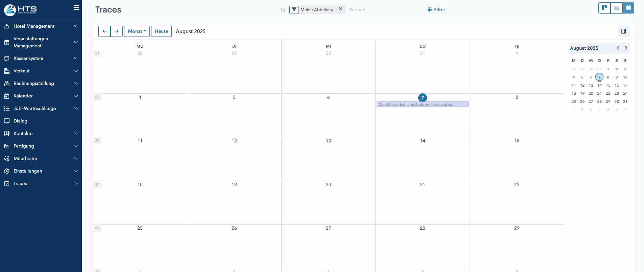644x272 pixels.
Task: Click the Heute button
Action: click(x=161, y=31)
